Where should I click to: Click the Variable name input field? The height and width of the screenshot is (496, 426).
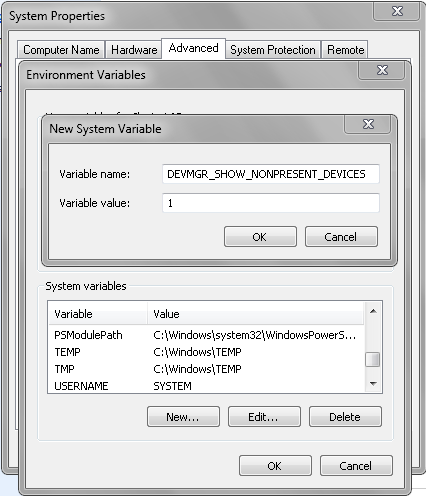271,174
